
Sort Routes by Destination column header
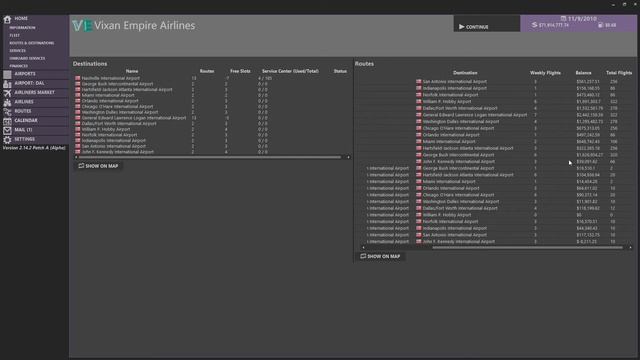(x=465, y=73)
